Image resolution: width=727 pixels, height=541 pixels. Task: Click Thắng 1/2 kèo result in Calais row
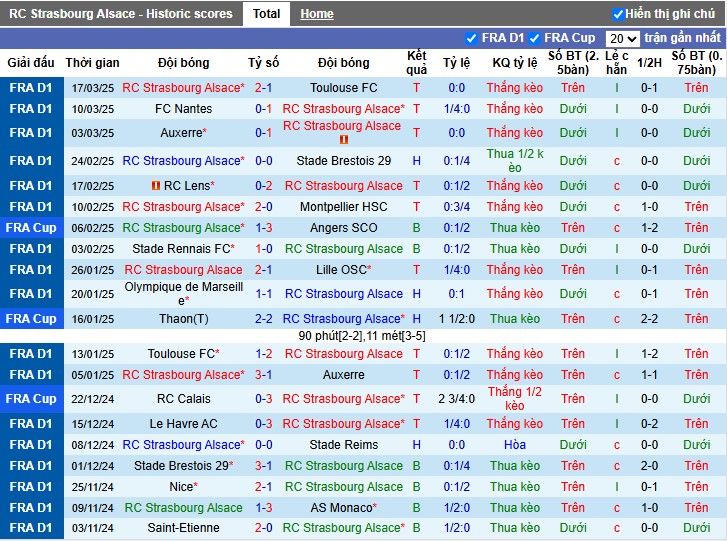515,399
